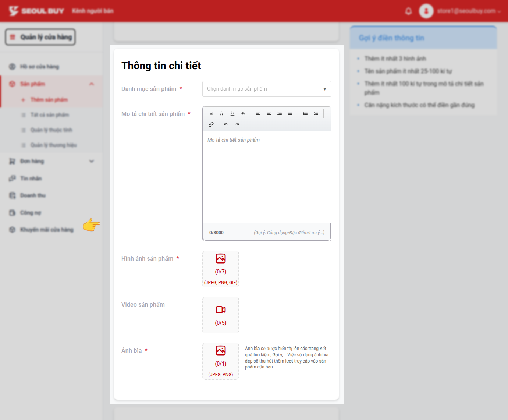This screenshot has height=420, width=508.
Task: Open the notifications bell
Action: click(408, 11)
